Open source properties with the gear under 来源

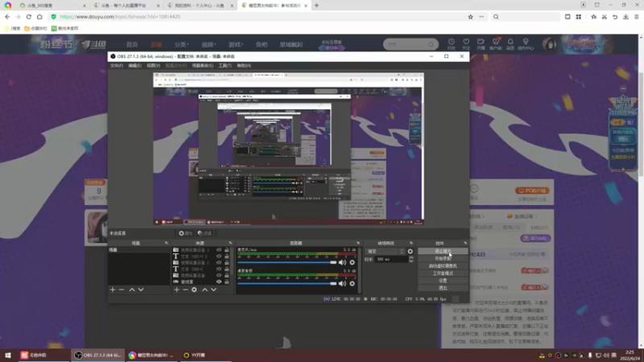(194, 290)
